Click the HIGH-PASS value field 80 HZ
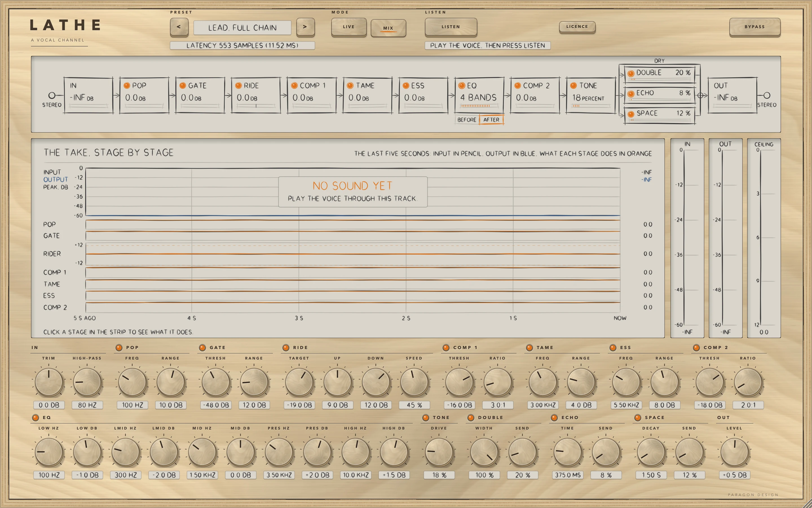Screen dimensions: 812x508 [87, 405]
